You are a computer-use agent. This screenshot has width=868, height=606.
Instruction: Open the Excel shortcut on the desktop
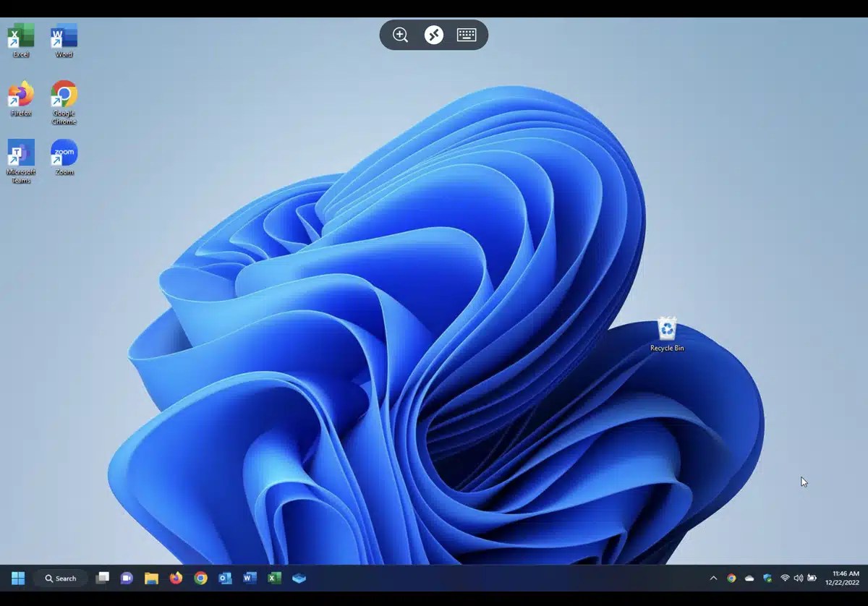(x=20, y=35)
